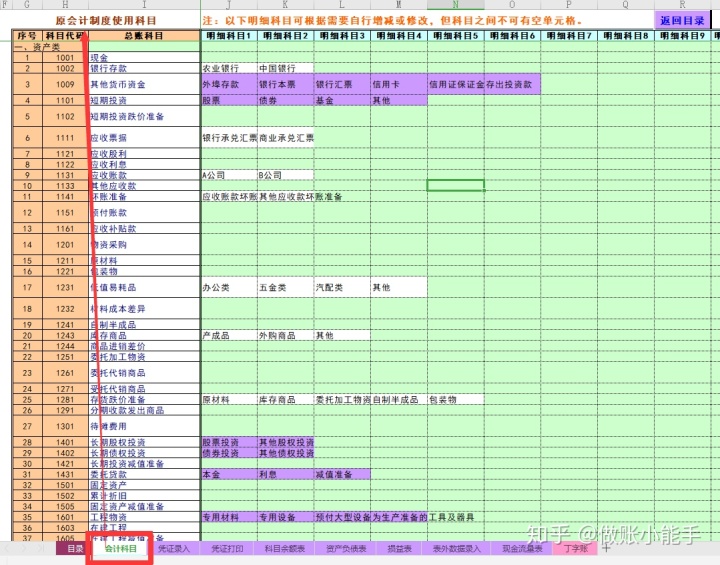Viewport: 720px width, 565px height.
Task: Select the 中国银行 cell
Action: tap(286, 68)
